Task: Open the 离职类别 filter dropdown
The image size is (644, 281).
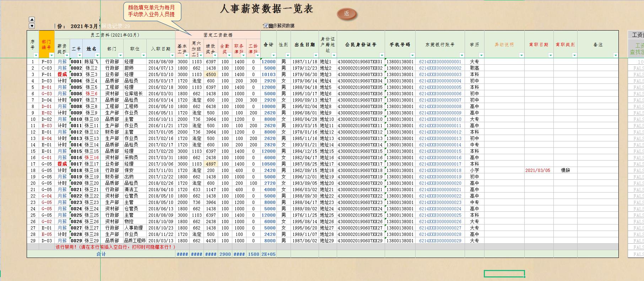Action: pyautogui.click(x=575, y=55)
